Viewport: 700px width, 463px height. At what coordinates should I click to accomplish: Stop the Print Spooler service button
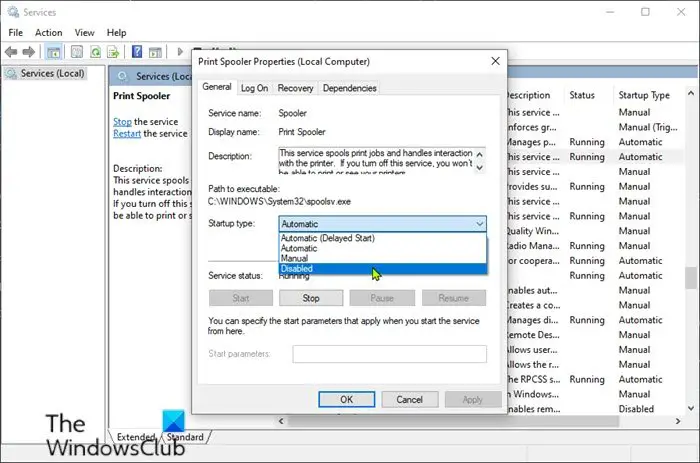(311, 298)
